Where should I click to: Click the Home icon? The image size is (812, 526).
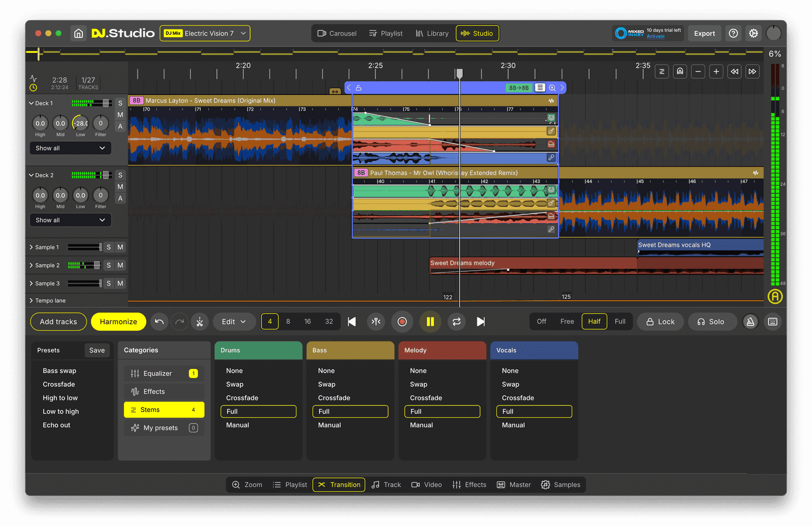pos(79,33)
